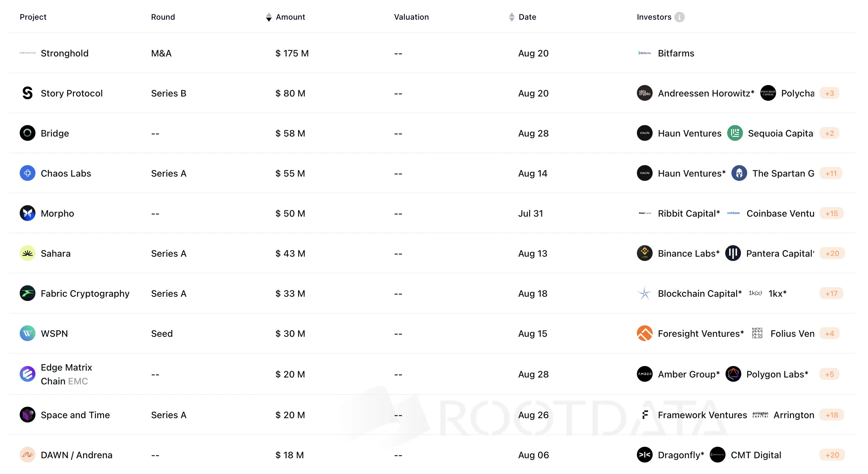Sort table by Amount column arrows
The width and height of the screenshot is (868, 474).
coord(269,17)
